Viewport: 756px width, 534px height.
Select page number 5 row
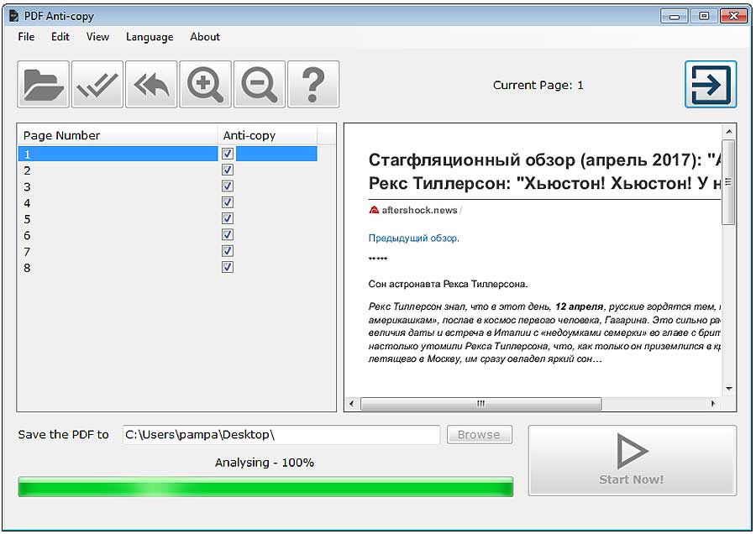(167, 219)
